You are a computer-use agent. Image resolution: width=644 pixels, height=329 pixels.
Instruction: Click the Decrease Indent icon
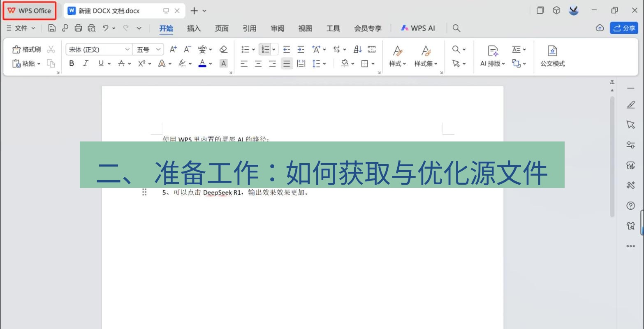[287, 49]
